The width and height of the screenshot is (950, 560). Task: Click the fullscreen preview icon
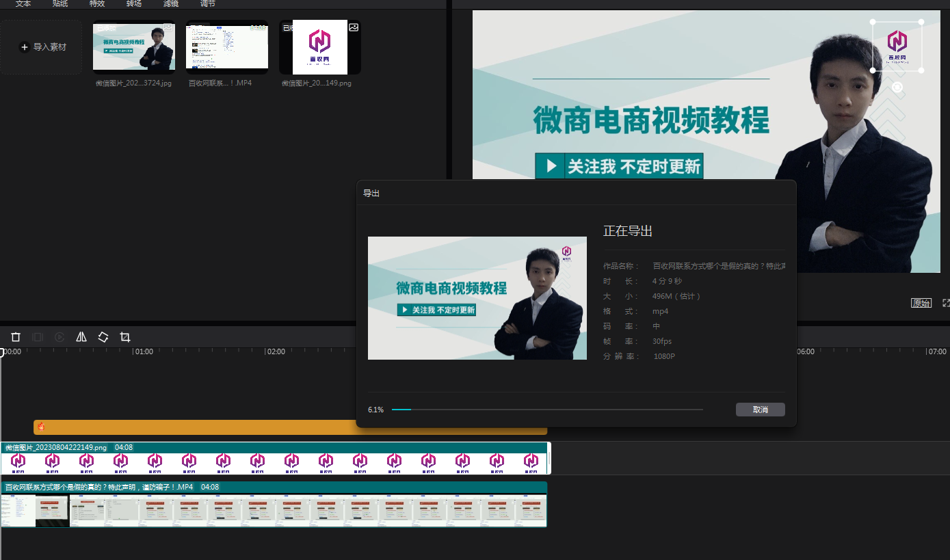click(x=947, y=303)
